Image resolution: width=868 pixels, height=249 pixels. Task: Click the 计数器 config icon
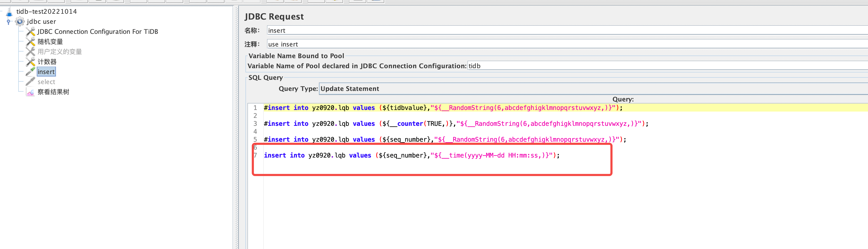(x=30, y=62)
